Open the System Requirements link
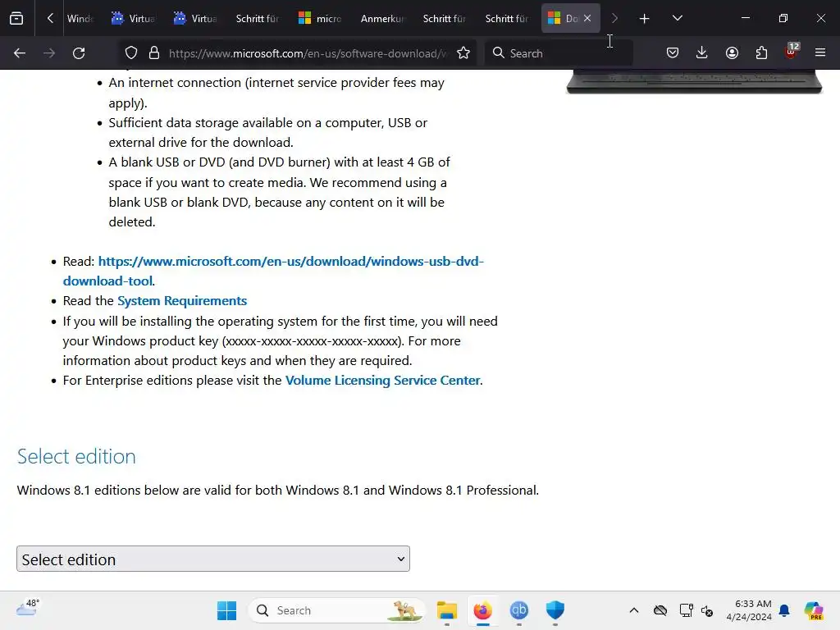Image resolution: width=840 pixels, height=630 pixels. coord(182,301)
